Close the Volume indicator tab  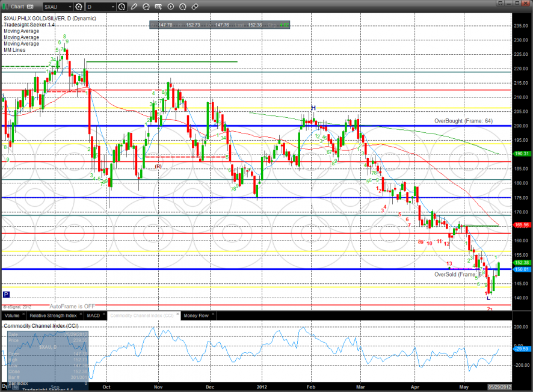click(x=23, y=315)
